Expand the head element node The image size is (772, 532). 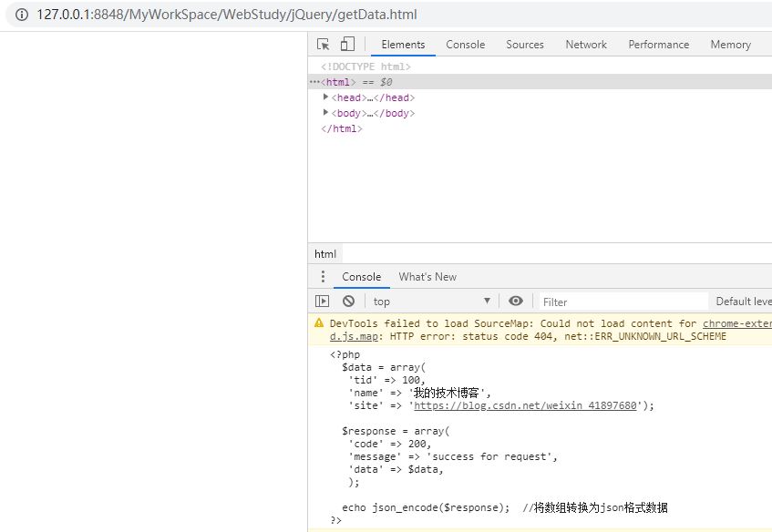[325, 97]
